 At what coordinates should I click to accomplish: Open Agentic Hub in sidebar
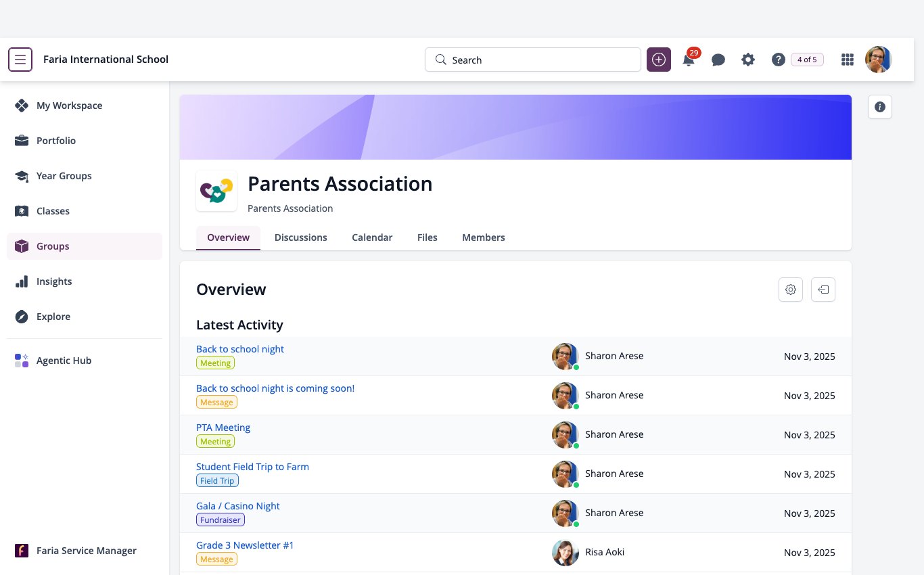click(85, 361)
